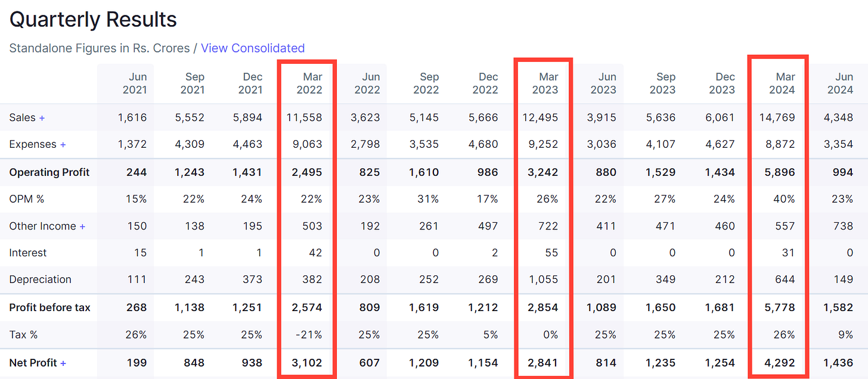Click the OPM % row label
Screen dimensions: 868x379
pos(27,199)
